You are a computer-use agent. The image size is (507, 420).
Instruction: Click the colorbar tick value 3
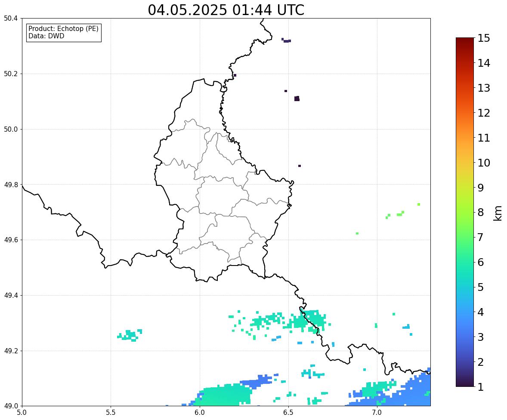point(481,337)
